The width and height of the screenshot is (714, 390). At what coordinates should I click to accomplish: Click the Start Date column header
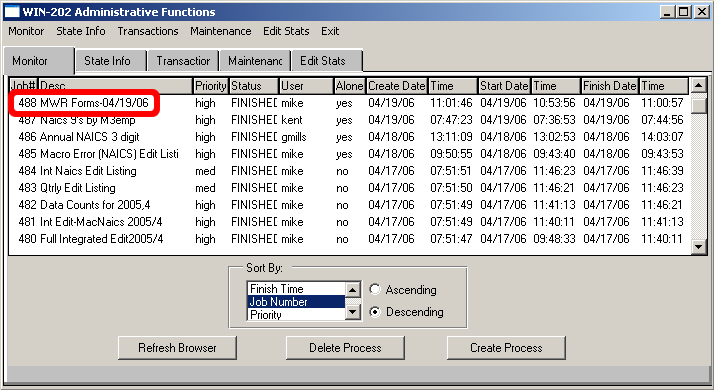pyautogui.click(x=504, y=86)
